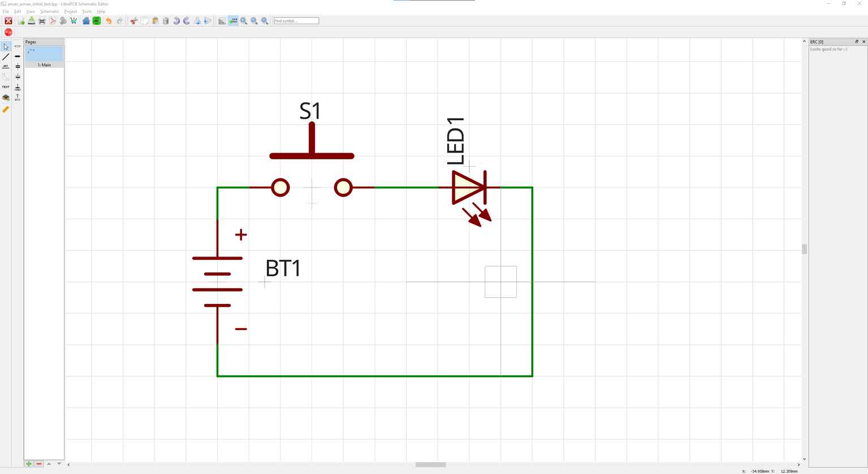Click the Rotate clockwise icon
This screenshot has width=868, height=474.
pos(187,21)
